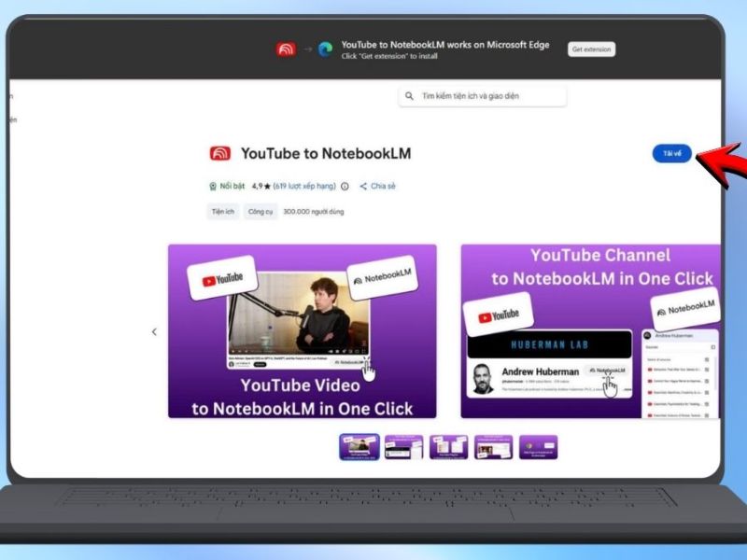This screenshot has width=747, height=560.
Task: Click the 4,9 star rating value
Action: tap(261, 186)
